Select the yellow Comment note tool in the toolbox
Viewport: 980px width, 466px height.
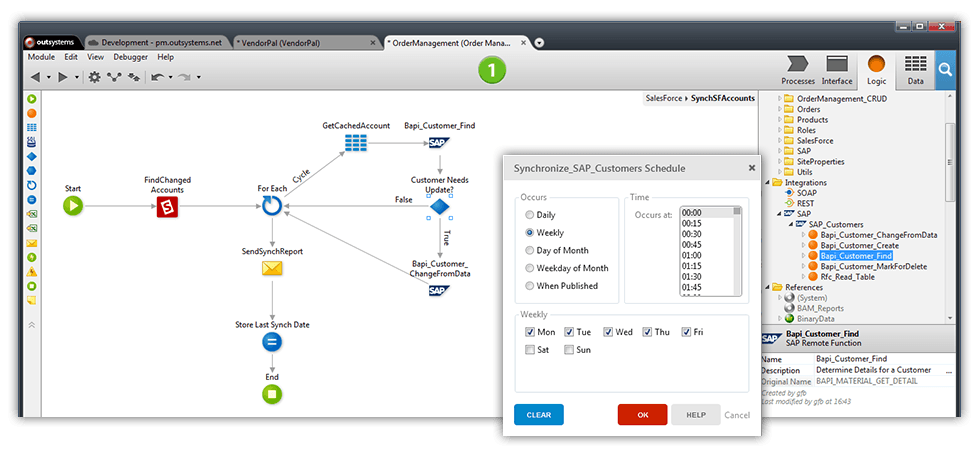pyautogui.click(x=31, y=300)
